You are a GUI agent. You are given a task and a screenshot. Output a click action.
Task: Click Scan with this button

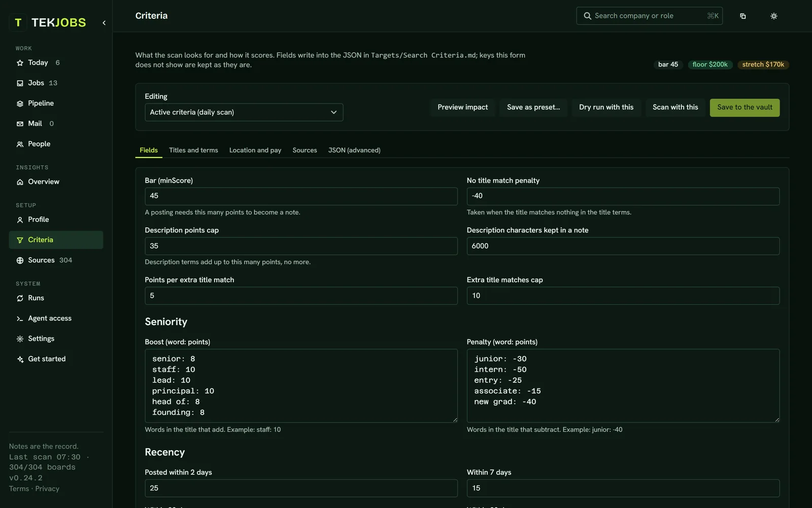[x=675, y=107]
